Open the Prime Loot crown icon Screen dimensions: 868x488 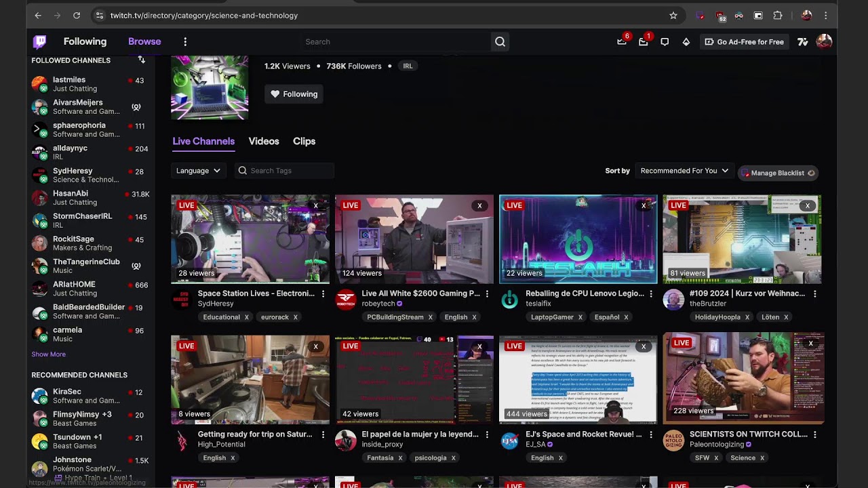622,42
